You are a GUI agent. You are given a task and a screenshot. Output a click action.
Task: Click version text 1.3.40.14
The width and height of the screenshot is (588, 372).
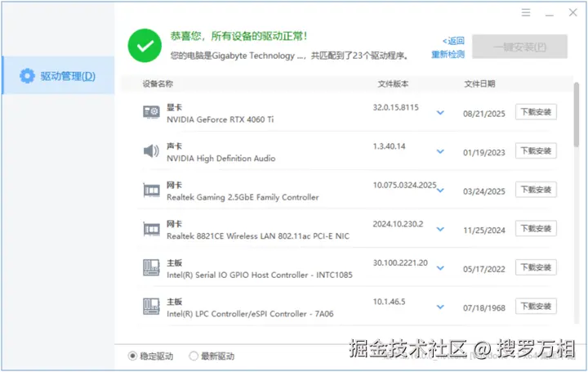coord(389,146)
